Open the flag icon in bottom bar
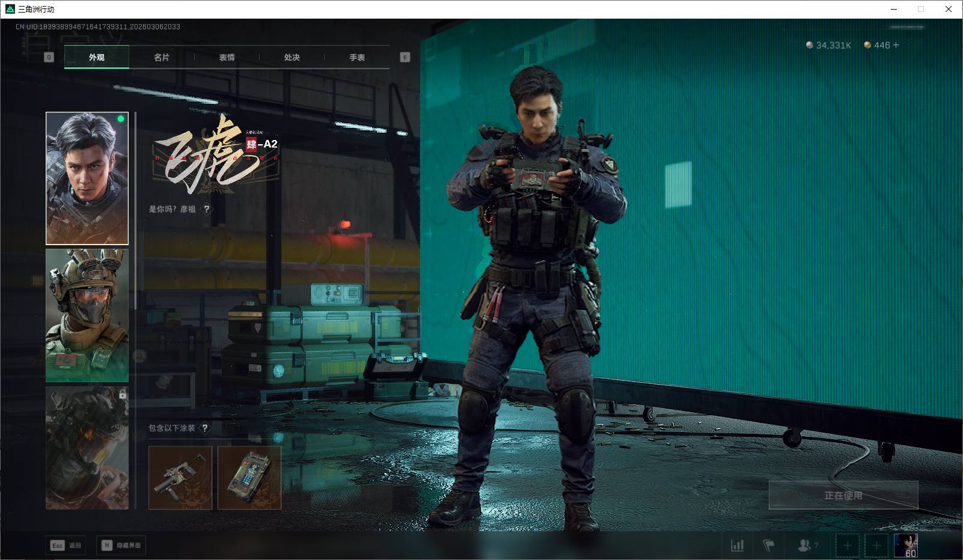The image size is (963, 560). (x=769, y=546)
